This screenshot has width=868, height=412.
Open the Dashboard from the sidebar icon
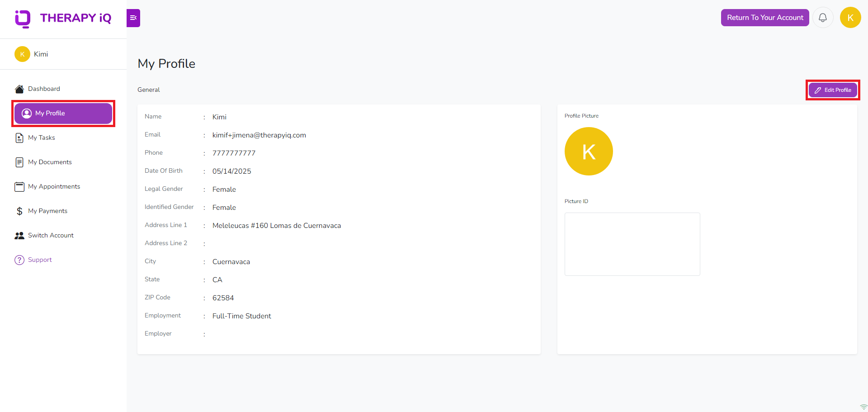click(x=19, y=89)
